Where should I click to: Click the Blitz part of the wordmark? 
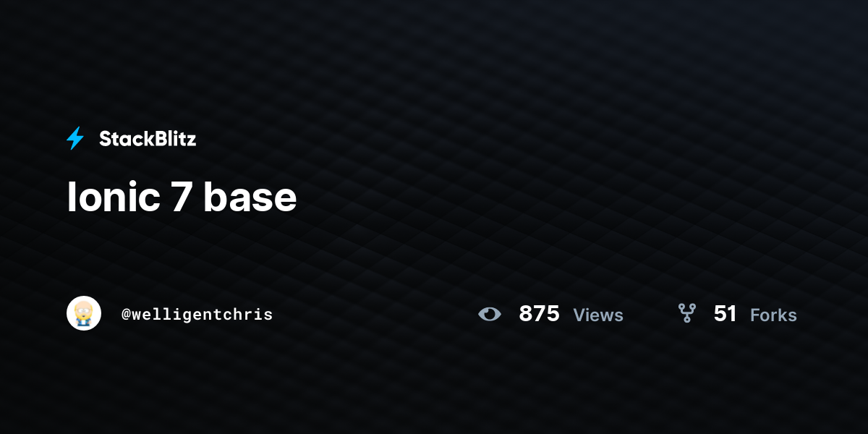[x=171, y=139]
